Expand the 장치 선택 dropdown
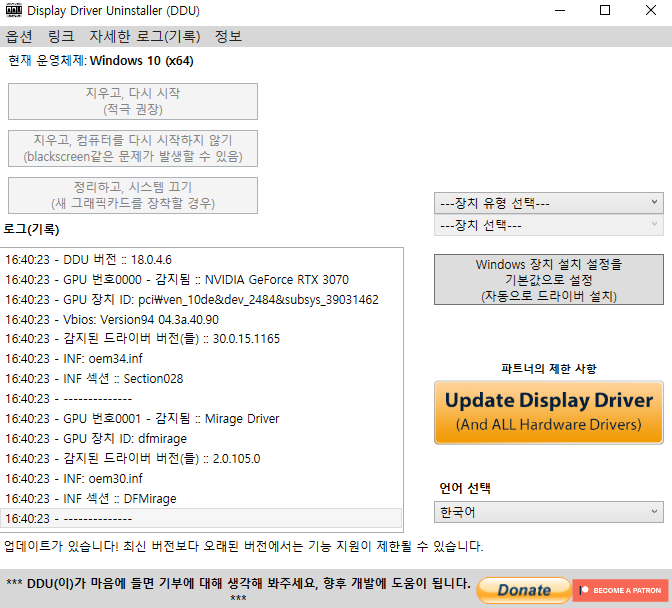The height and width of the screenshot is (608, 672). click(x=549, y=225)
